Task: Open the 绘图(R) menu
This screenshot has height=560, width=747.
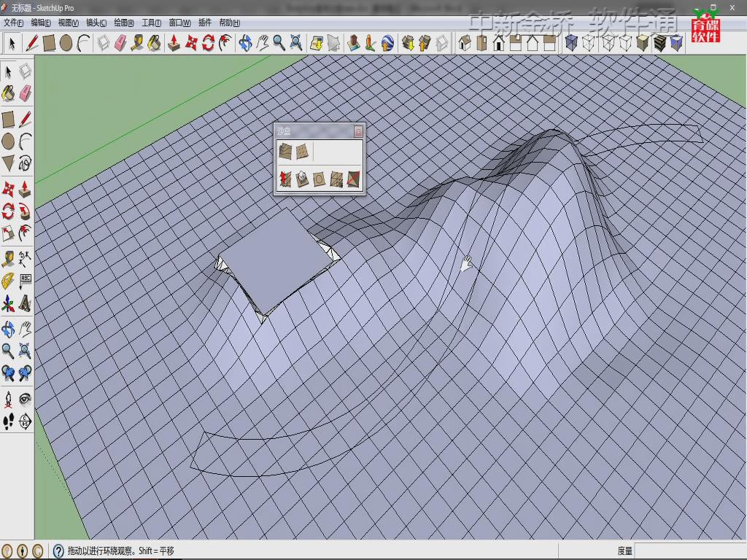Action: (124, 23)
